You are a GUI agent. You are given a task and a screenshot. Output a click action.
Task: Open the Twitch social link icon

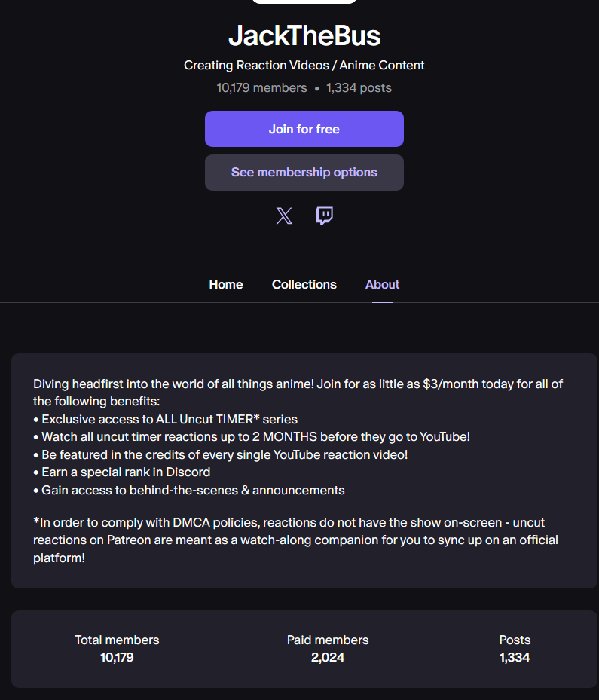[x=324, y=216]
